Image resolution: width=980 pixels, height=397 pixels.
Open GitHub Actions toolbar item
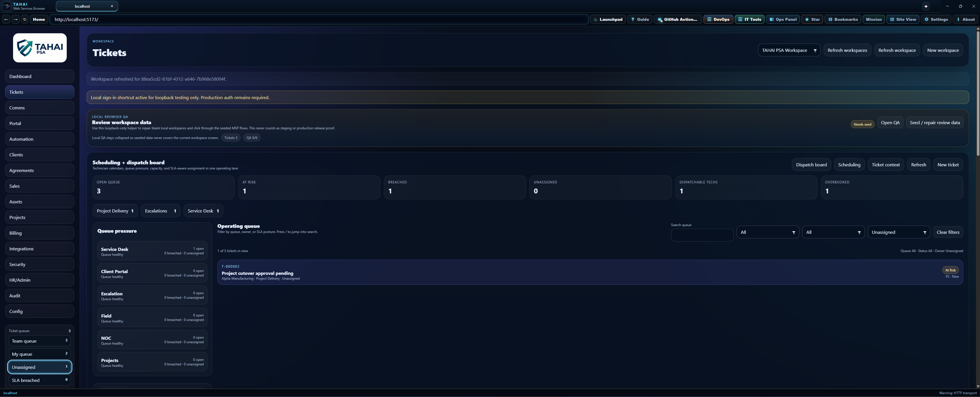pyautogui.click(x=678, y=19)
